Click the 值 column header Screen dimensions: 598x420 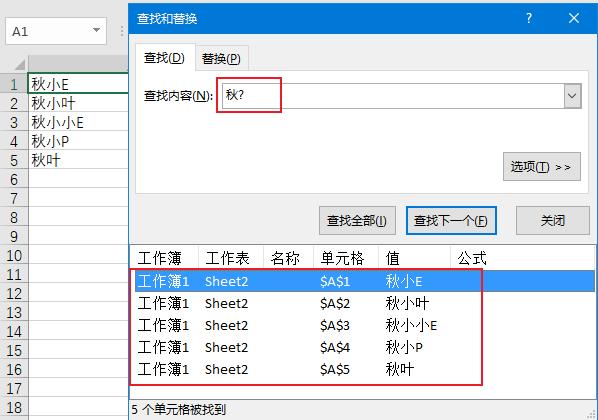click(414, 258)
